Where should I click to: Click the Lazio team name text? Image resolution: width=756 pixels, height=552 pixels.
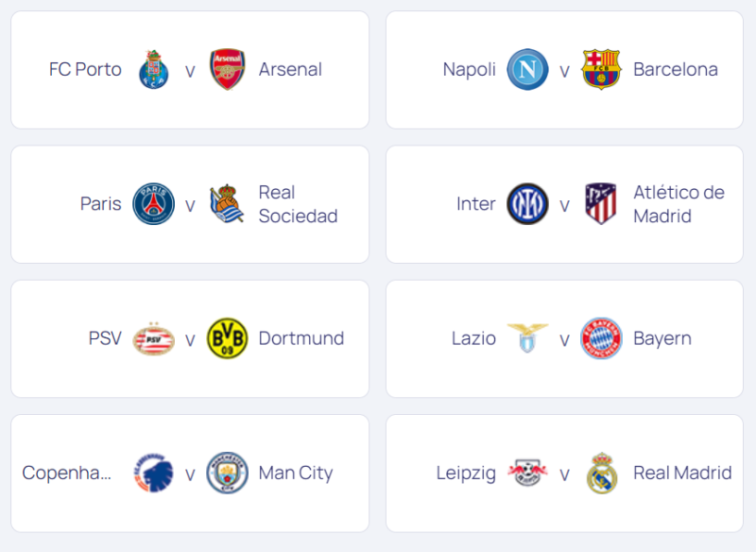pos(473,338)
